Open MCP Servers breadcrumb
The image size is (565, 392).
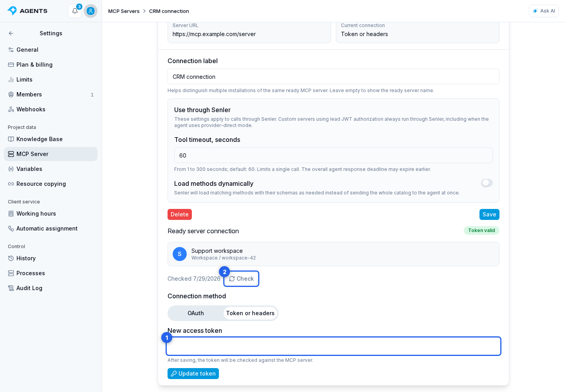(124, 11)
